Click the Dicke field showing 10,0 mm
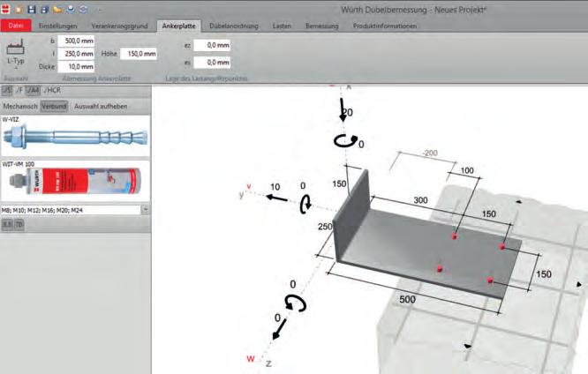The image size is (588, 374). pyautogui.click(x=76, y=67)
